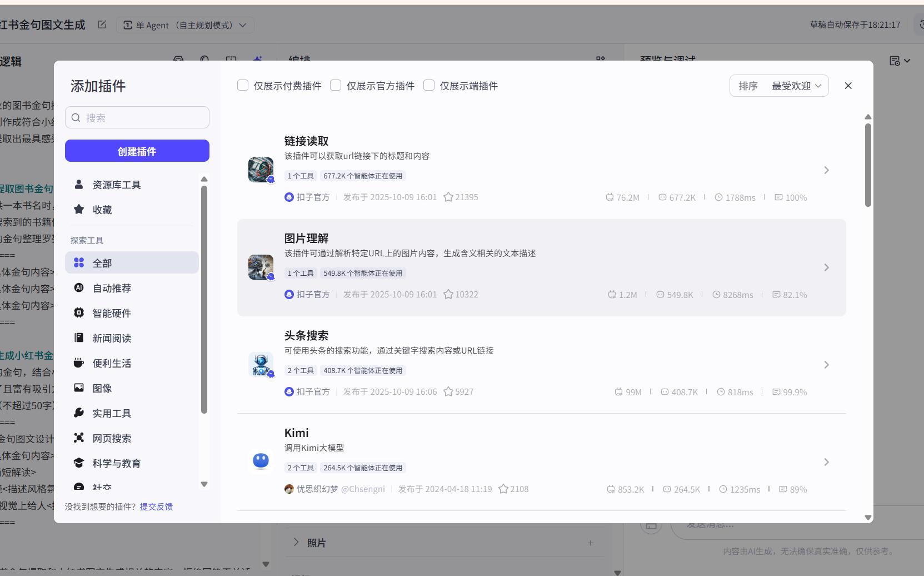Viewport: 924px width, 576px height.
Task: Open the 提交反馈 feedback link
Action: [156, 507]
